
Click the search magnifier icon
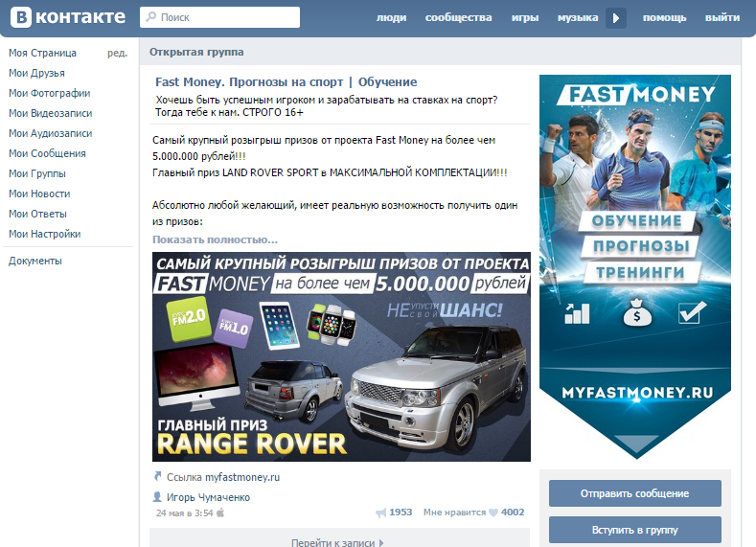click(x=151, y=17)
